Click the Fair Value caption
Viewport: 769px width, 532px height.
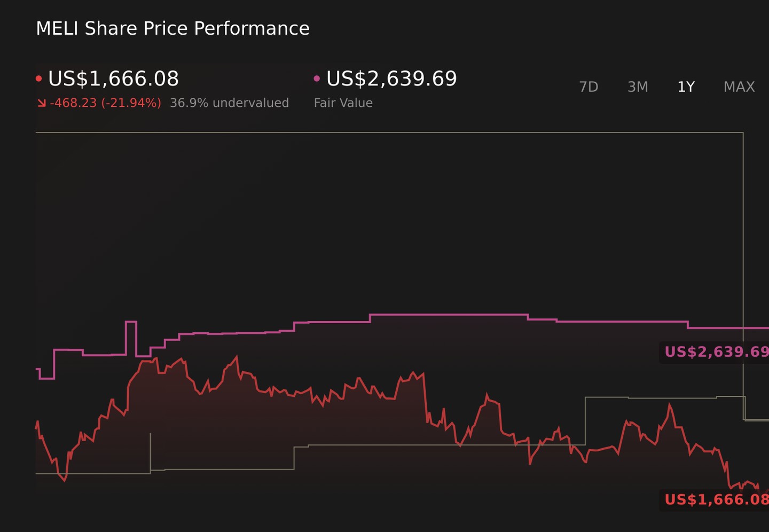(x=343, y=103)
